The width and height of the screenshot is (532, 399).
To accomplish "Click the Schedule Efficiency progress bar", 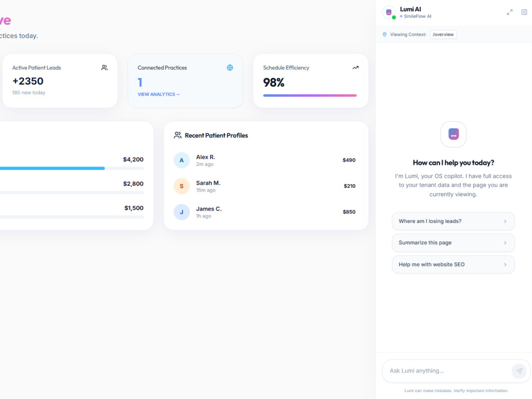I will (x=310, y=95).
